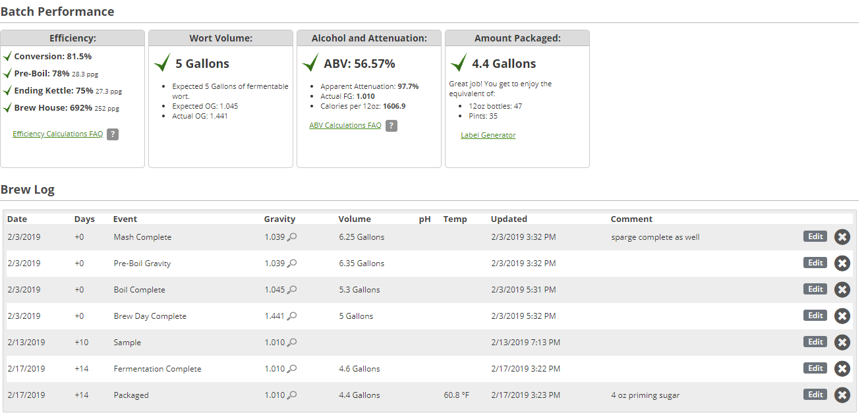Click magnifier icon next to 1.441 gravity
The image size is (868, 419).
pos(292,316)
